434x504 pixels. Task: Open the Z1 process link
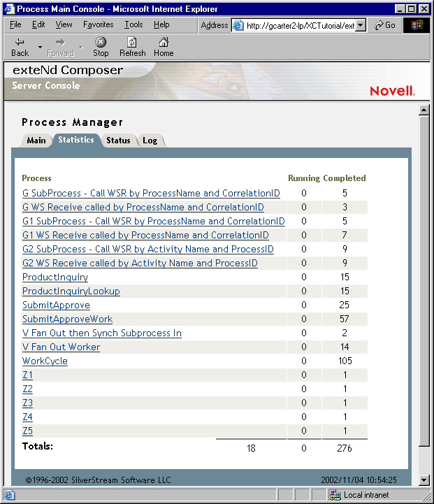(27, 375)
